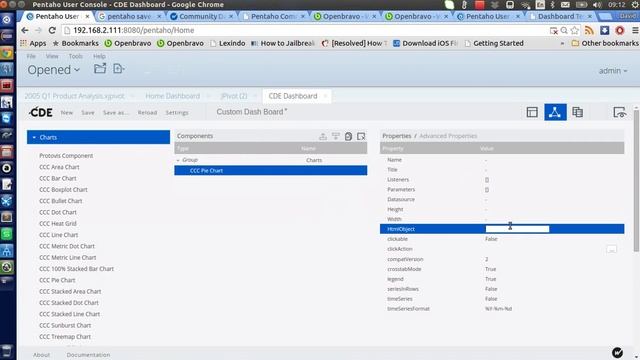Click the blocked pop-up icon in address bar
The height and width of the screenshot is (360, 640).
click(553, 30)
